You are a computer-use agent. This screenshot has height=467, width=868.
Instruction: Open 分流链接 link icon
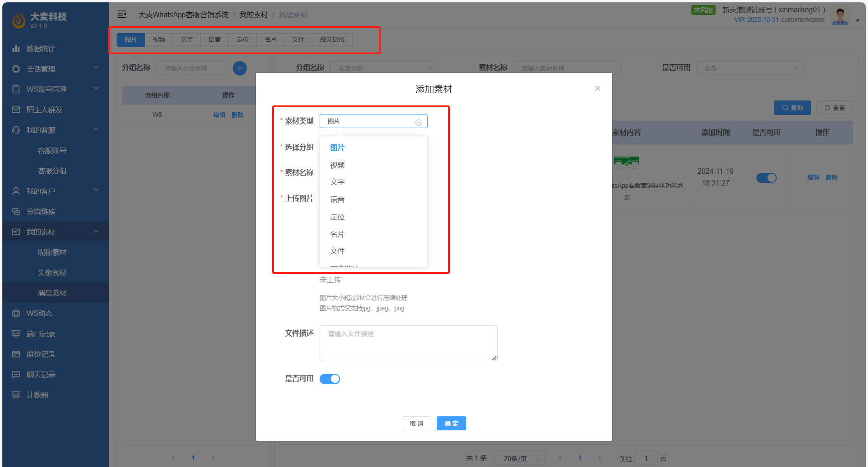pyautogui.click(x=16, y=211)
